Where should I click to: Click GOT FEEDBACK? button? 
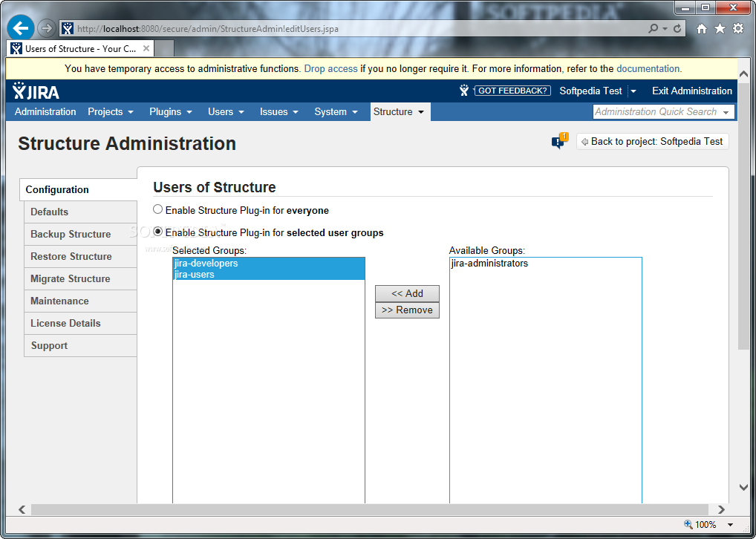(512, 91)
